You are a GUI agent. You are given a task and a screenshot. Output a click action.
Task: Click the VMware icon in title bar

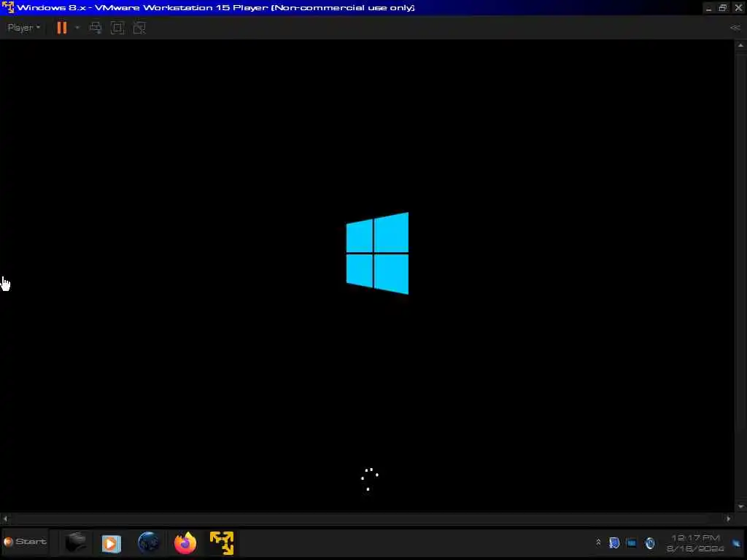tap(8, 7)
